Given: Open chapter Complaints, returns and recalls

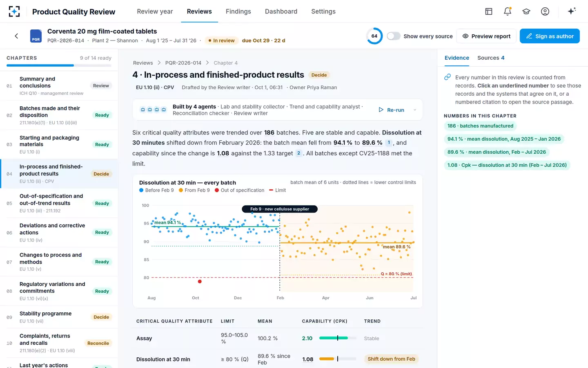Looking at the screenshot, I should [x=59, y=343].
